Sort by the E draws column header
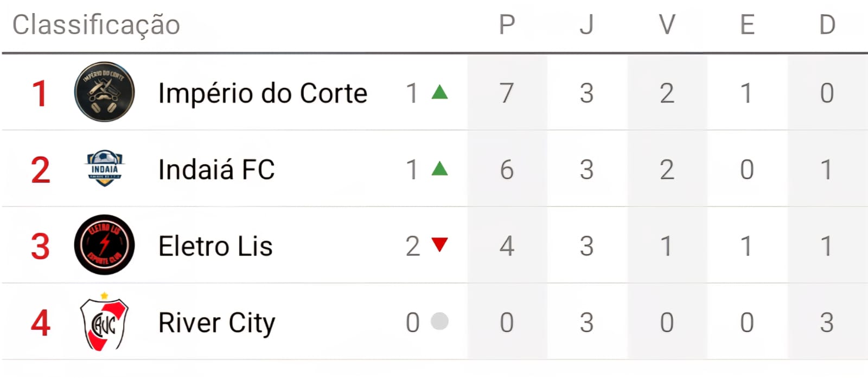This screenshot has width=868, height=378. pyautogui.click(x=747, y=25)
